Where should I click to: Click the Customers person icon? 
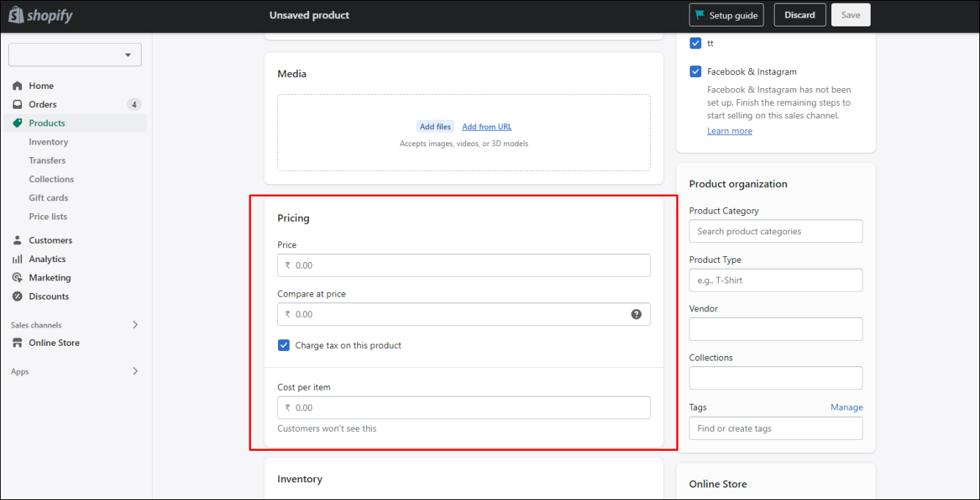point(18,240)
